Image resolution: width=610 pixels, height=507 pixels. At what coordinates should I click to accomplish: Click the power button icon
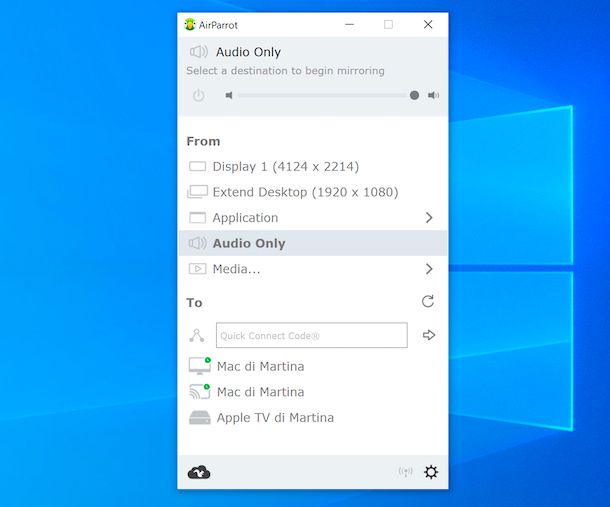click(x=198, y=95)
